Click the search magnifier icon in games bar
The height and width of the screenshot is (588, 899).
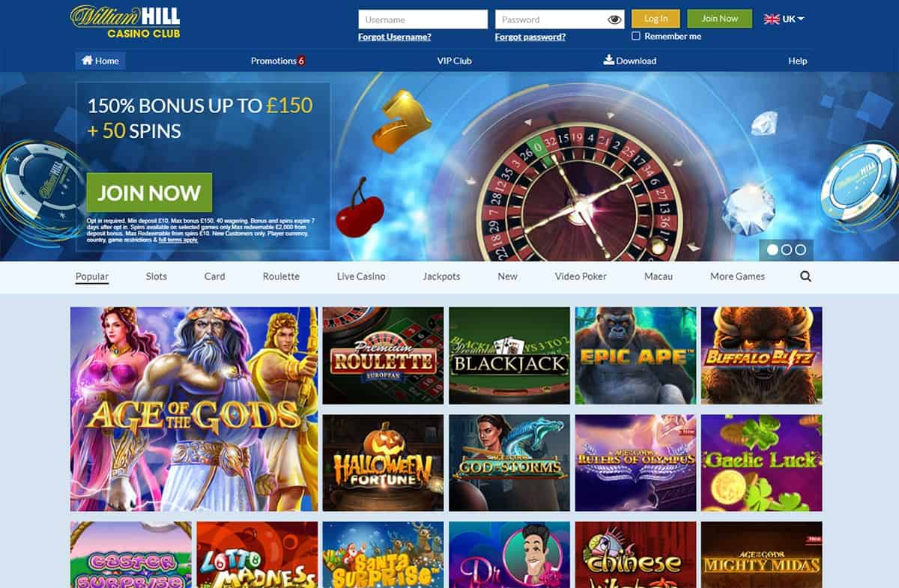(x=805, y=276)
